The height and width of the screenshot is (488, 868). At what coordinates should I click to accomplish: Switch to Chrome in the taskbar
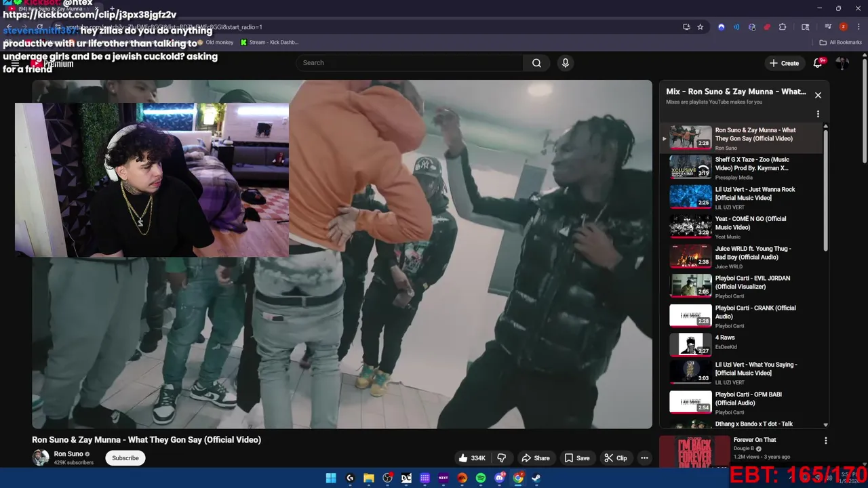tap(518, 478)
